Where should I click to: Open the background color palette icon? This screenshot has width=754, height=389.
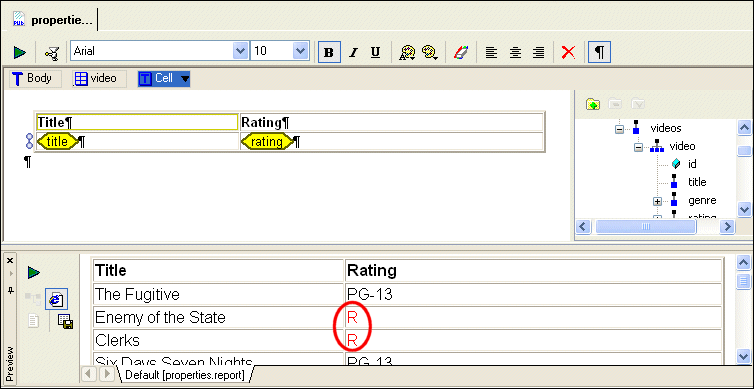point(429,52)
